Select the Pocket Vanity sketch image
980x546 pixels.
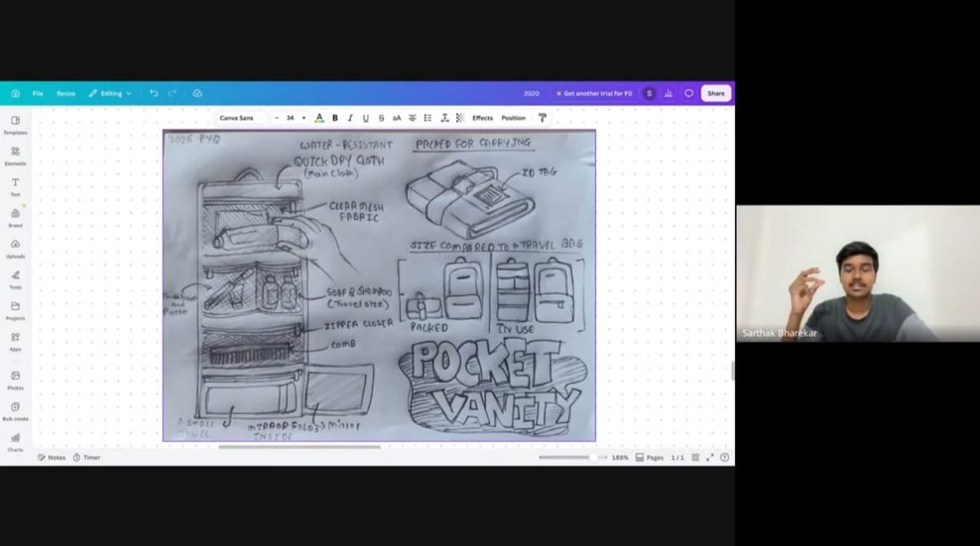point(380,286)
